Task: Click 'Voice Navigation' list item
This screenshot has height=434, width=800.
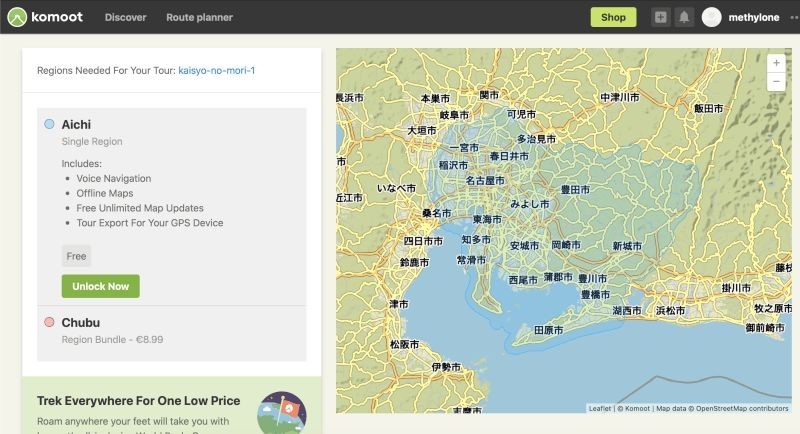Action: click(114, 178)
